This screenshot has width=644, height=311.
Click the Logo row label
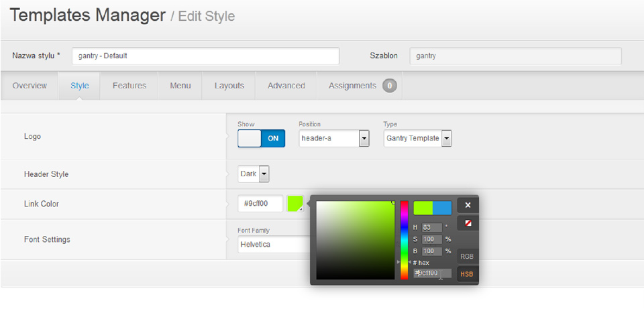pyautogui.click(x=32, y=136)
